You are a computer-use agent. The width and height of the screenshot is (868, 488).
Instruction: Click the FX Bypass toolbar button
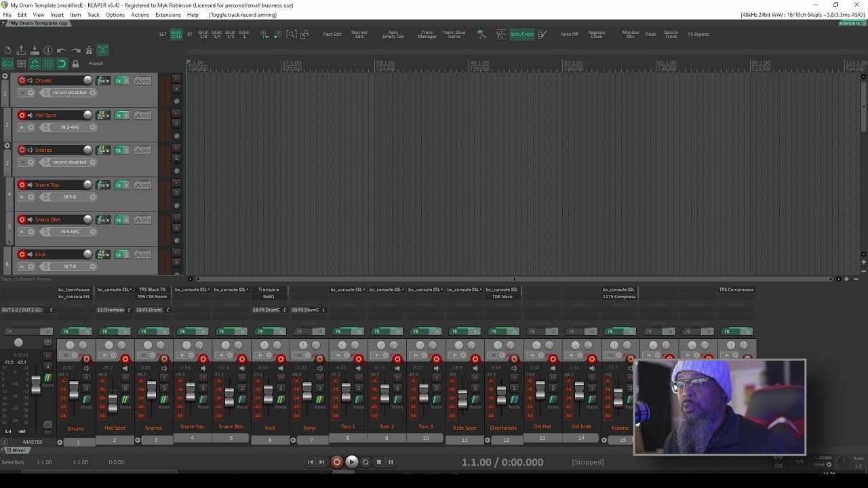coord(698,34)
